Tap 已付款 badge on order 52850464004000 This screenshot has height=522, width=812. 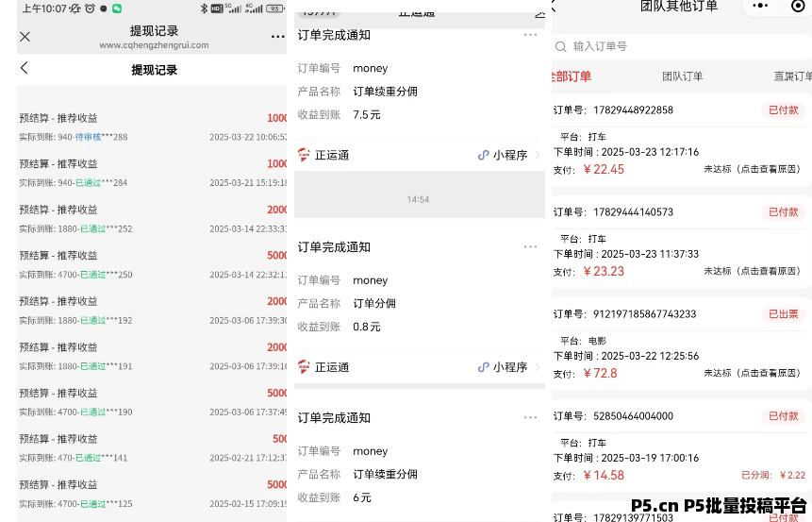[x=783, y=416]
